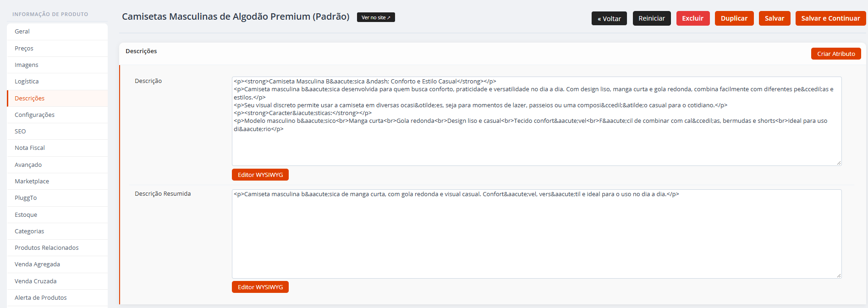This screenshot has height=308, width=868.
Task: Click the Ver no site link button
Action: (x=376, y=17)
